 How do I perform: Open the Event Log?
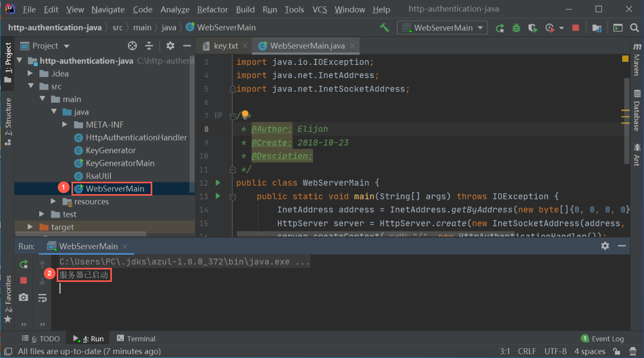[x=603, y=339]
